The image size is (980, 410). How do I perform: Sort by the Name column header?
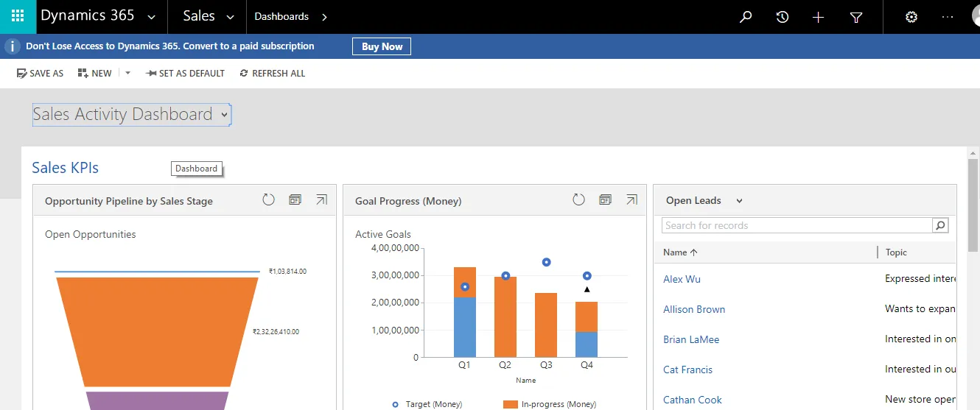tap(680, 252)
